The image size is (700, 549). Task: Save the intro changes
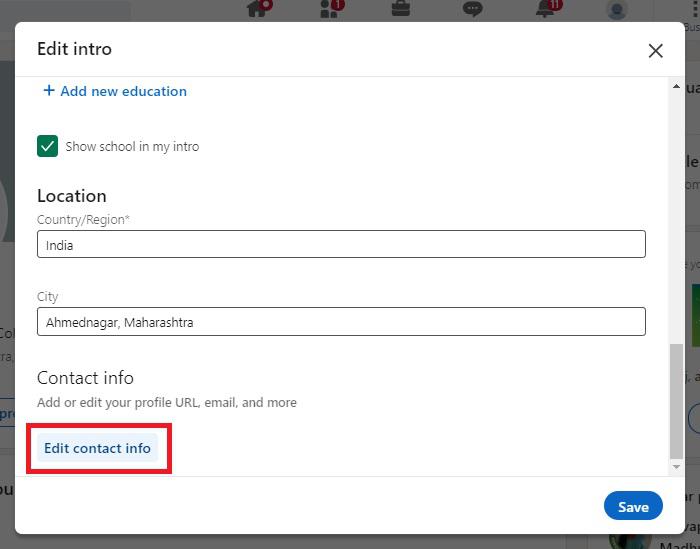point(632,506)
